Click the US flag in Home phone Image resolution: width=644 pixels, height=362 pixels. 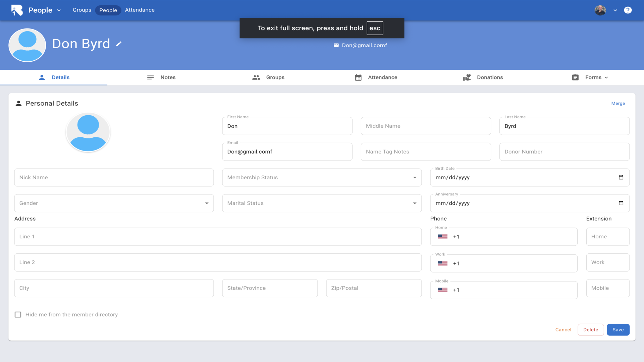442,237
